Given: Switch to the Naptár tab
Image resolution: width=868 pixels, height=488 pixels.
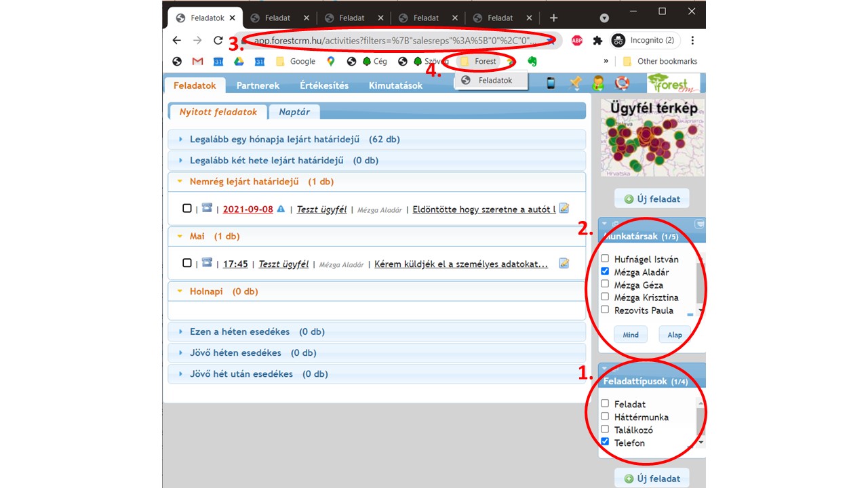Looking at the screenshot, I should coord(294,112).
